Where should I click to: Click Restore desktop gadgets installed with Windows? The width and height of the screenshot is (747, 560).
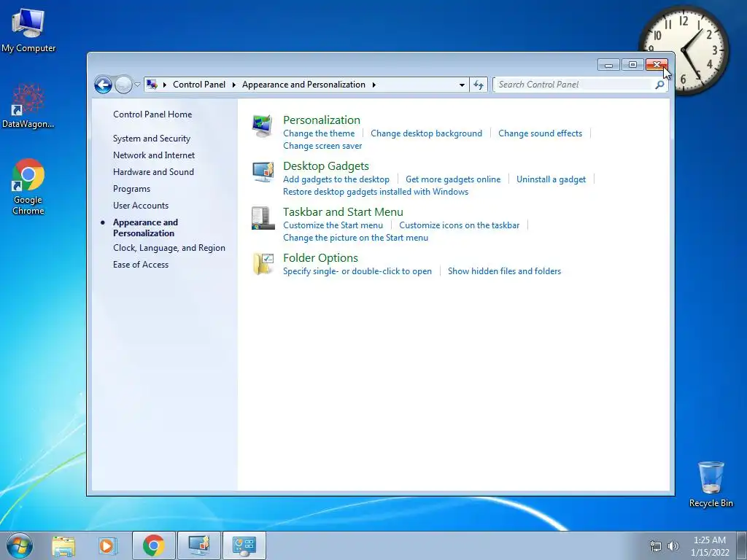click(376, 192)
